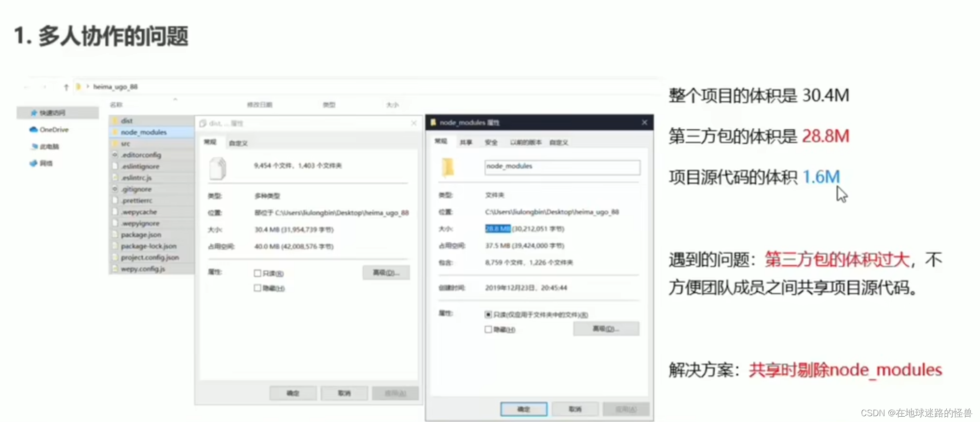Select the package.json file name

tap(141, 234)
